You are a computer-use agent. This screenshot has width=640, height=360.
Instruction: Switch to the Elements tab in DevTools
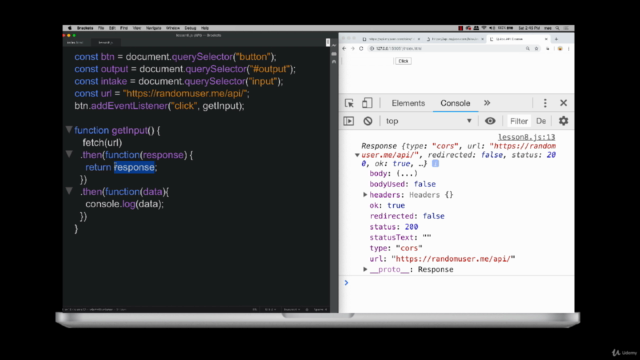pyautogui.click(x=408, y=103)
